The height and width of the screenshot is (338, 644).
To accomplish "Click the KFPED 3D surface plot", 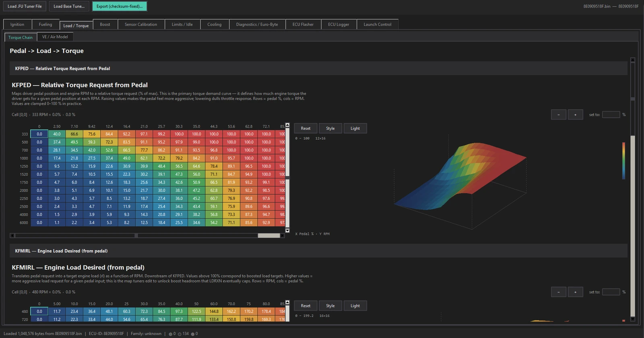I will tap(460, 181).
